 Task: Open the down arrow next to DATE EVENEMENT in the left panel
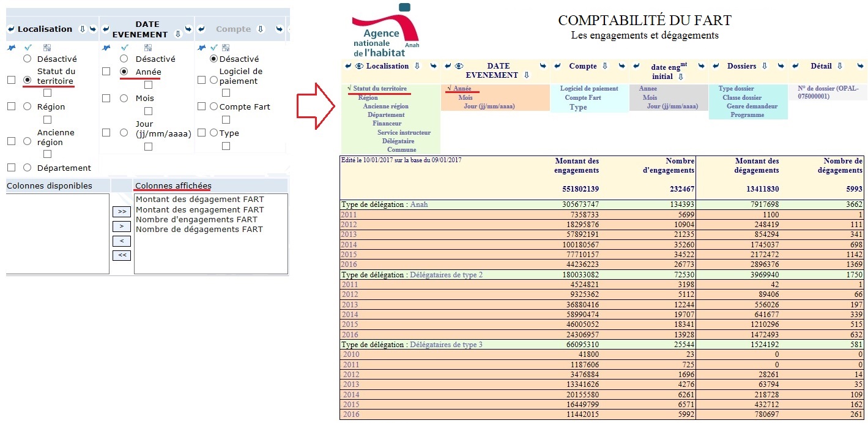[178, 34]
